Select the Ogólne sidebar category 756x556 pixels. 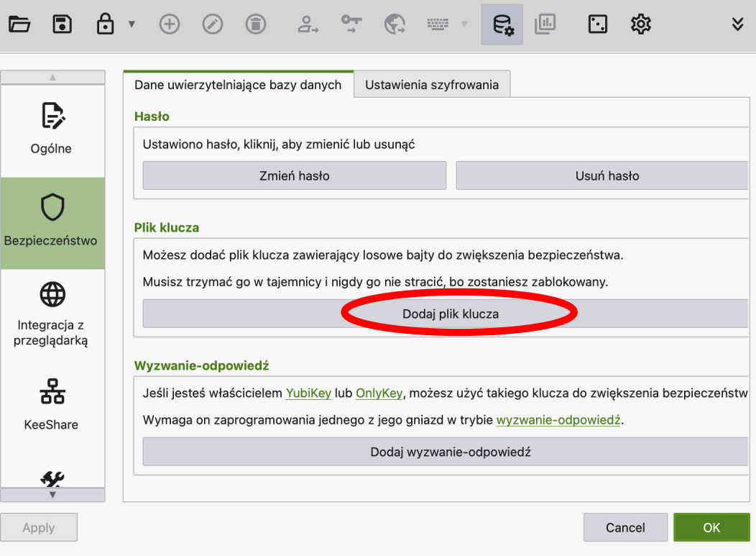coord(52,130)
